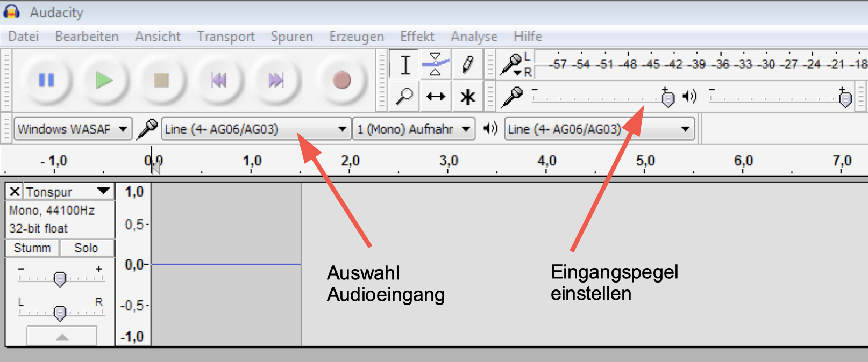Toggle Solo on the track
868x362 pixels.
pos(87,248)
